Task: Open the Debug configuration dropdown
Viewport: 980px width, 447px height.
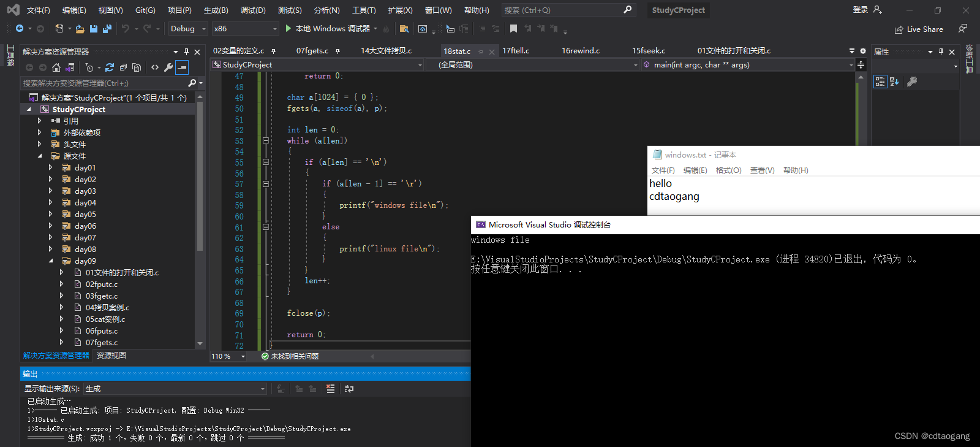Action: pos(188,29)
